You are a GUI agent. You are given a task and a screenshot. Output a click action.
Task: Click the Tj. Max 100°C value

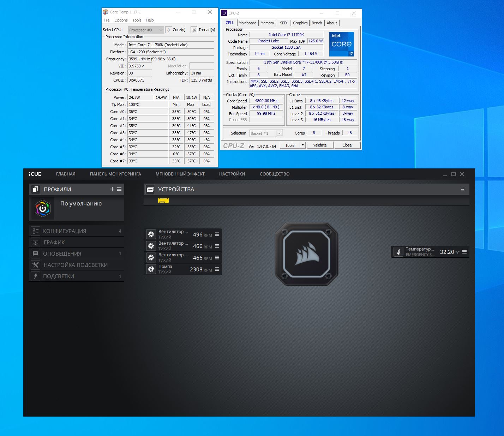pos(148,104)
